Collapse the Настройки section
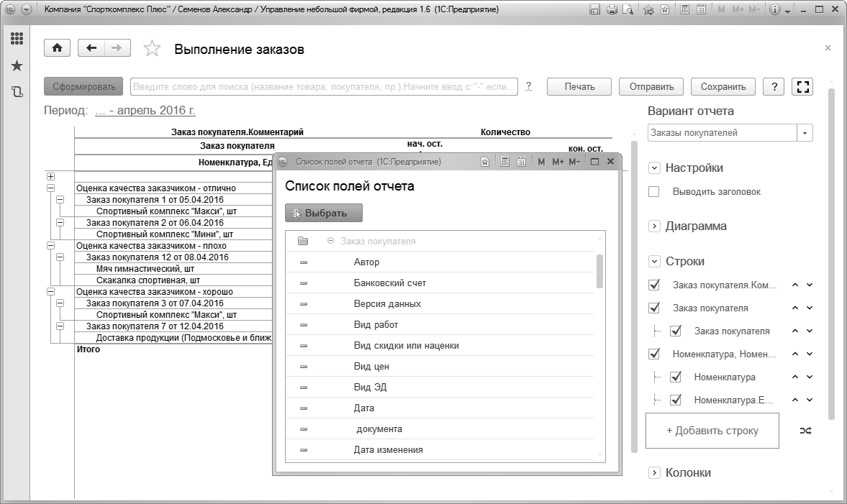Image resolution: width=847 pixels, height=504 pixels. coord(654,168)
